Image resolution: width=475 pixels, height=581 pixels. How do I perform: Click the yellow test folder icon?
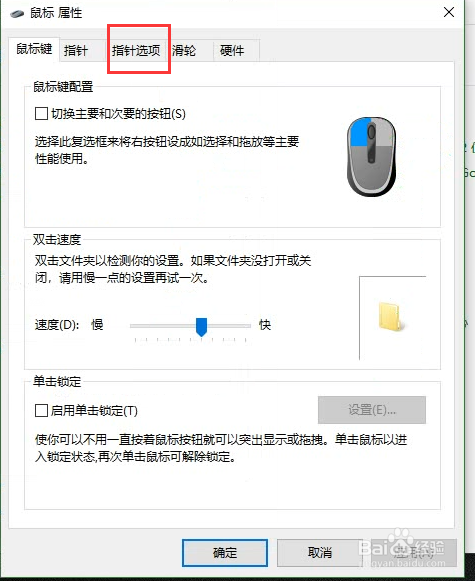tap(391, 317)
